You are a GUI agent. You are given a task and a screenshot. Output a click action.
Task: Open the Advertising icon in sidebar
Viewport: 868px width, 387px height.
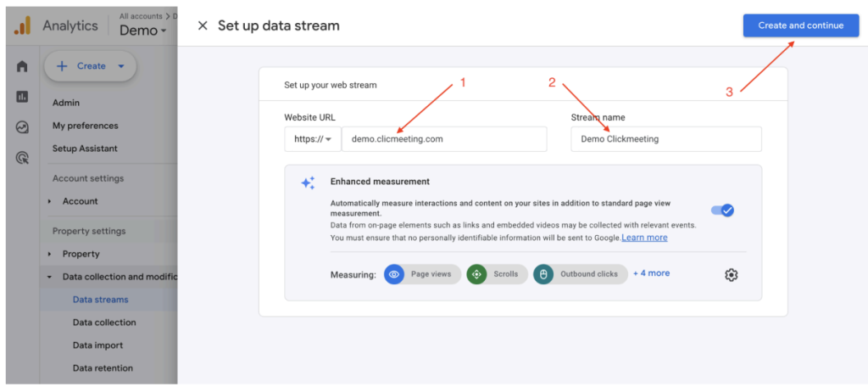coord(22,158)
